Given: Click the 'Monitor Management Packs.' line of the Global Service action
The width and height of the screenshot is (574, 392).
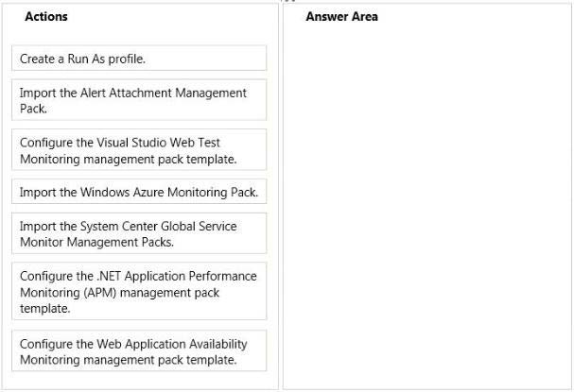Looking at the screenshot, I should click(97, 242).
